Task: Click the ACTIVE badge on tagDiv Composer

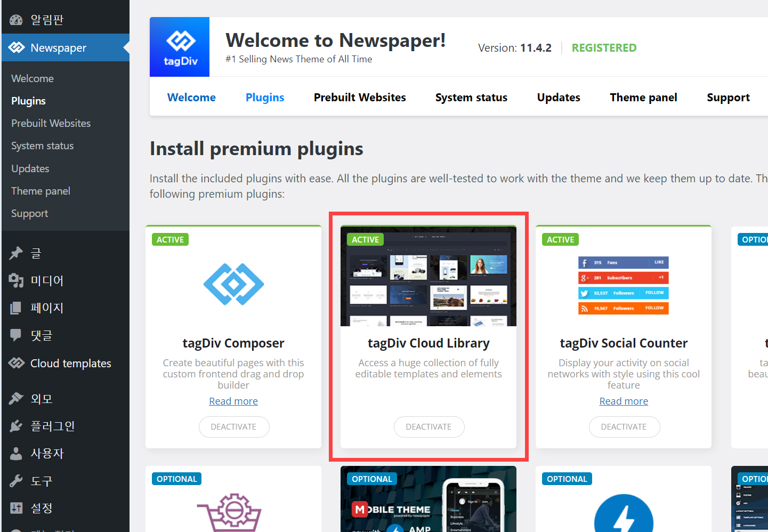Action: point(170,240)
